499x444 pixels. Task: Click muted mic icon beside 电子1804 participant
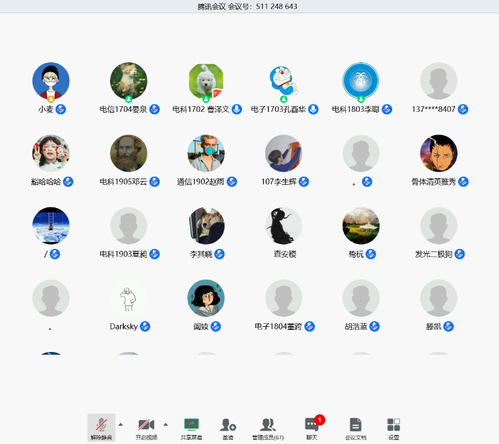pyautogui.click(x=310, y=326)
